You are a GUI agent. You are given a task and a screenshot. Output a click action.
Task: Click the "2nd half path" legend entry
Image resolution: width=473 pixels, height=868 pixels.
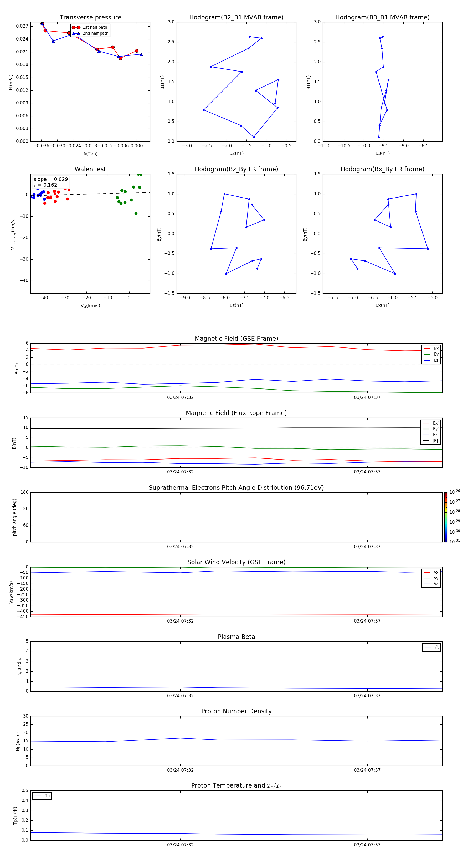(91, 33)
